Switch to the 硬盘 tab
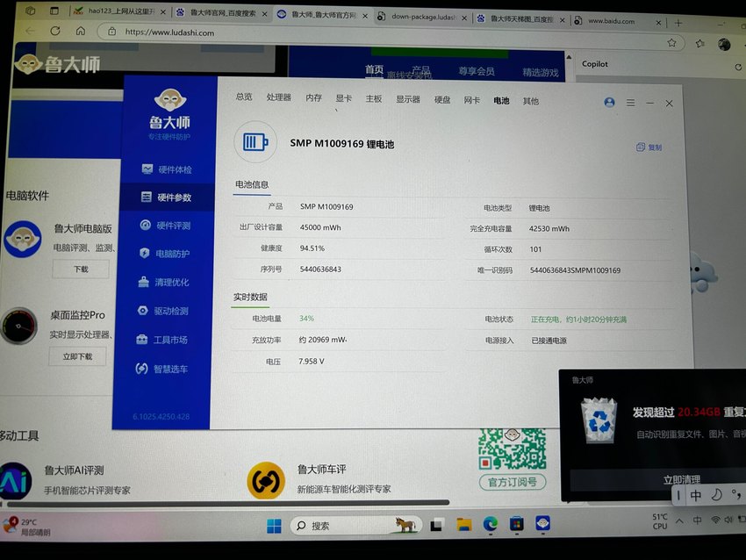746x560 pixels. pyautogui.click(x=442, y=100)
